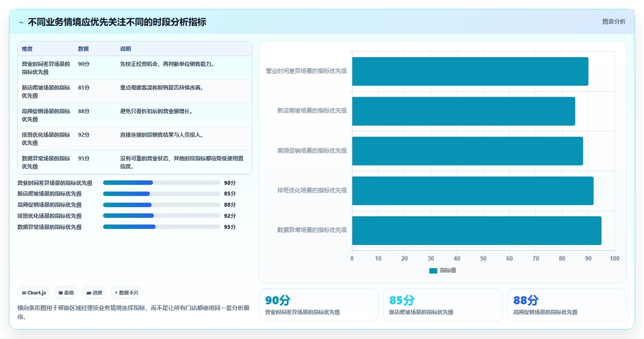Select the 表格 tag chip

coord(66,293)
